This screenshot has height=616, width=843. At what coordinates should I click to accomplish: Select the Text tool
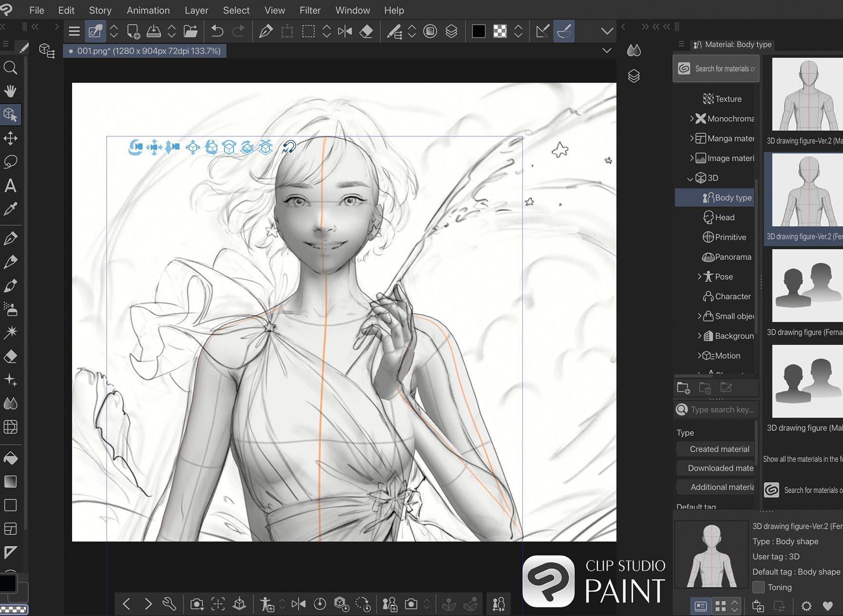tap(10, 186)
